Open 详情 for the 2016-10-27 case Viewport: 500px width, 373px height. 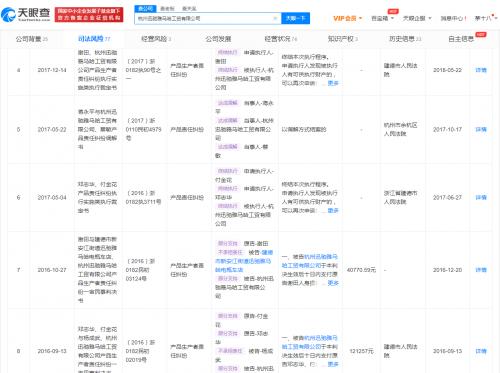481,270
